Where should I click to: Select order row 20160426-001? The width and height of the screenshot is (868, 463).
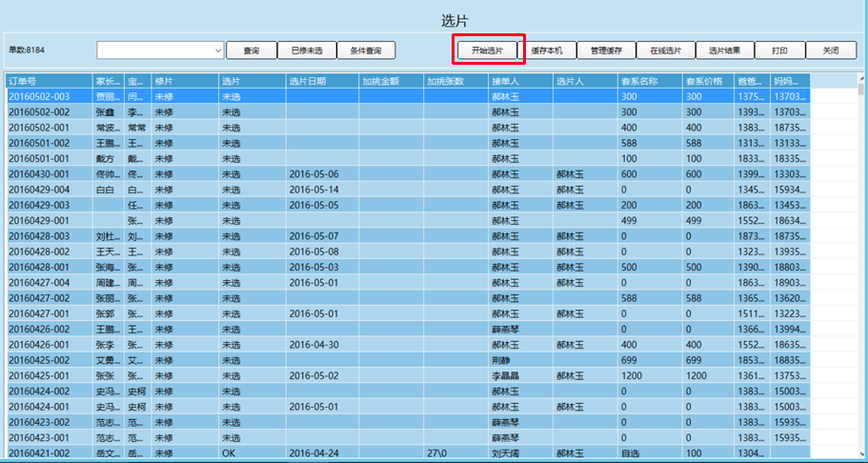coord(408,345)
